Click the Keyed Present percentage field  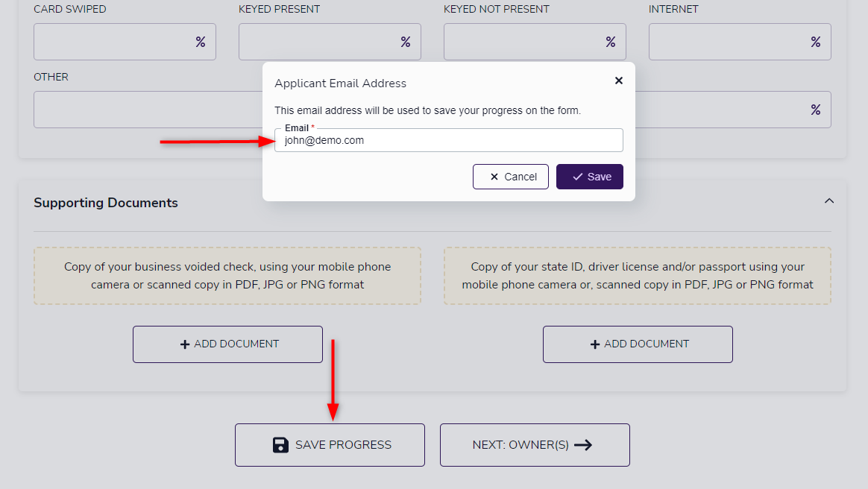[x=330, y=42]
